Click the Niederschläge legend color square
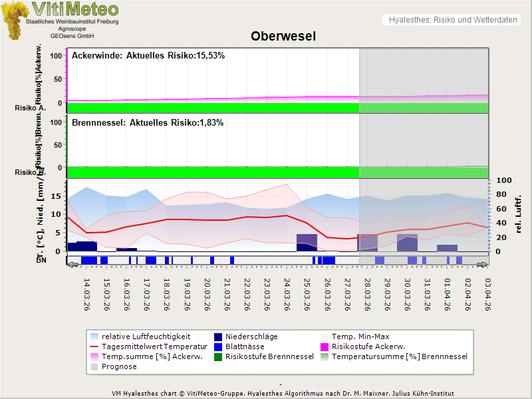This screenshot has width=532, height=399. 219,336
